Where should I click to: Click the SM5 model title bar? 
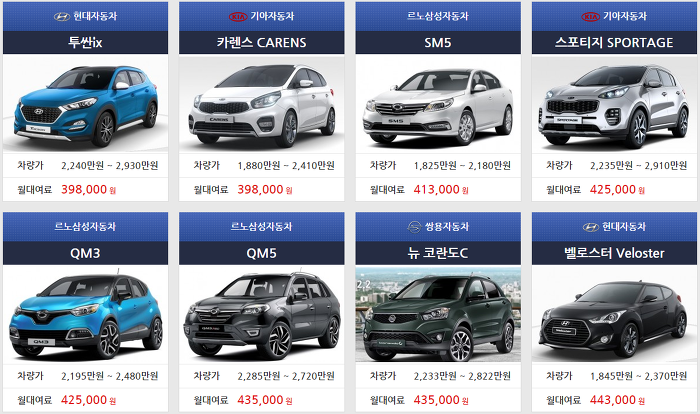(438, 42)
